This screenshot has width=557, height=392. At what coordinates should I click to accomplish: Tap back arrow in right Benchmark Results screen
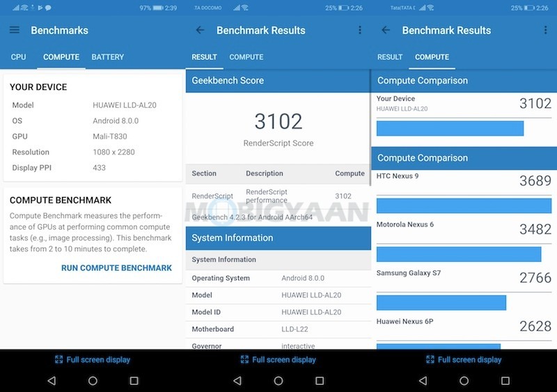pos(386,30)
